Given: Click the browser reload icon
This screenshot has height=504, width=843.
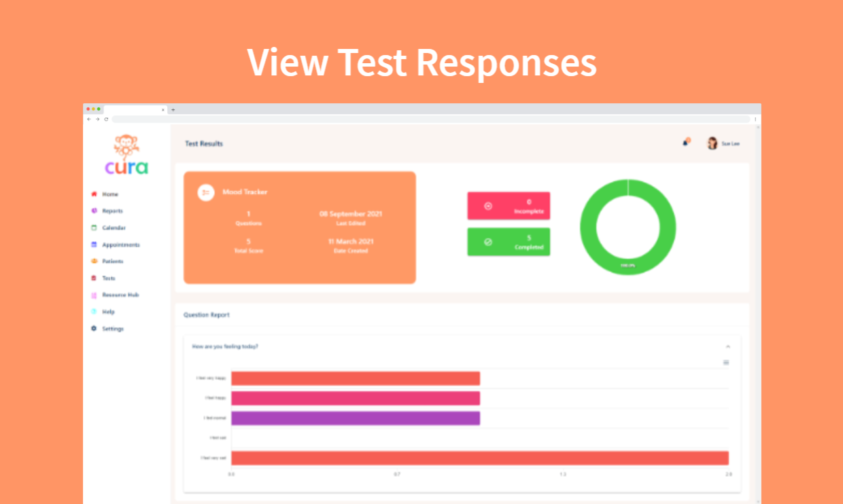Looking at the screenshot, I should [106, 119].
